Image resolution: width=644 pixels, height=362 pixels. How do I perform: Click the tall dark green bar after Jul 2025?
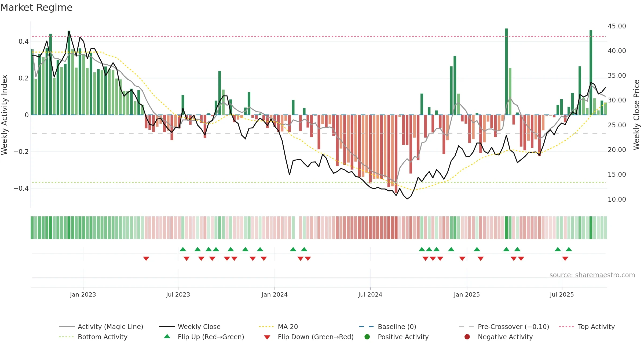point(591,72)
